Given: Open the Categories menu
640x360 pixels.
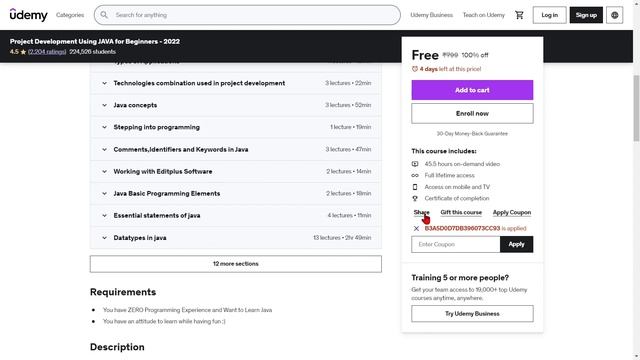Looking at the screenshot, I should click(x=70, y=15).
